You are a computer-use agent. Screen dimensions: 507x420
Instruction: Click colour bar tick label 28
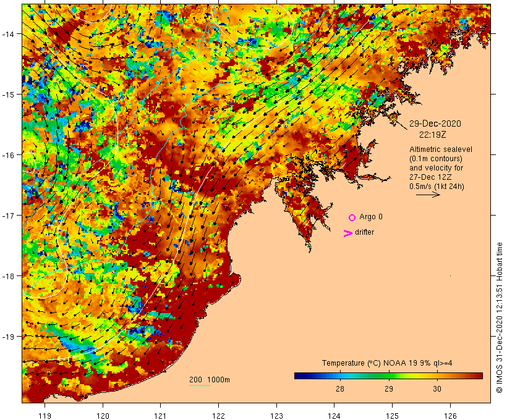pos(340,388)
